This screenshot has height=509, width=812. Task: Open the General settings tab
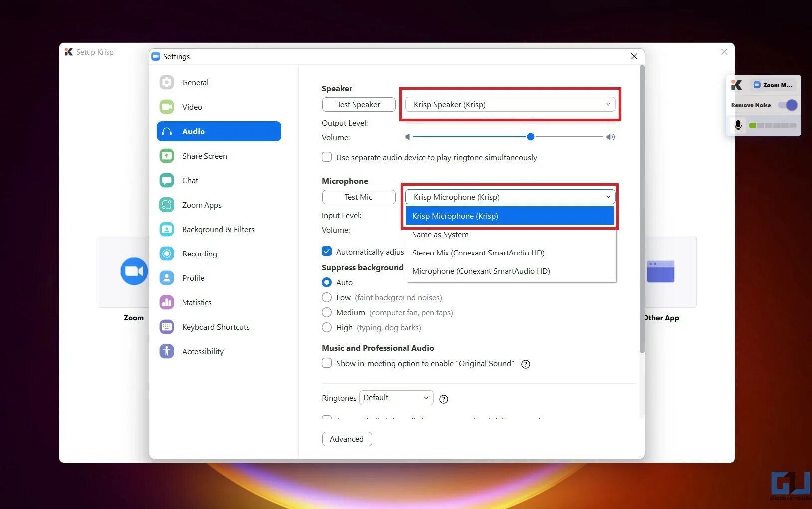click(x=219, y=82)
